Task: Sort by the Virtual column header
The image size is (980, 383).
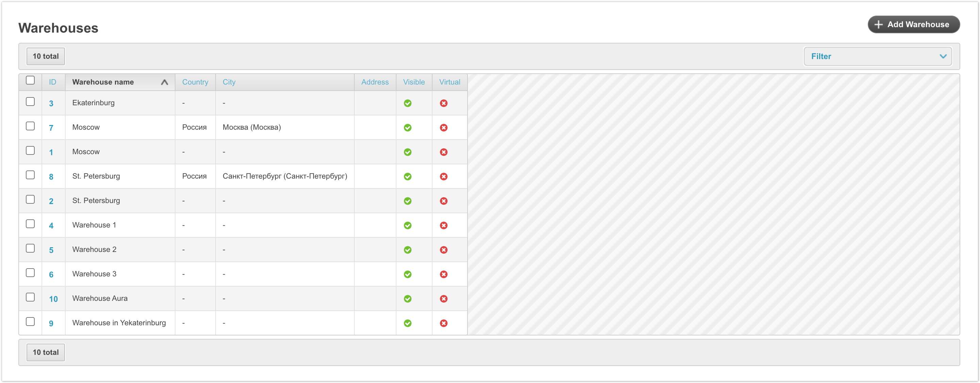Action: coord(449,82)
